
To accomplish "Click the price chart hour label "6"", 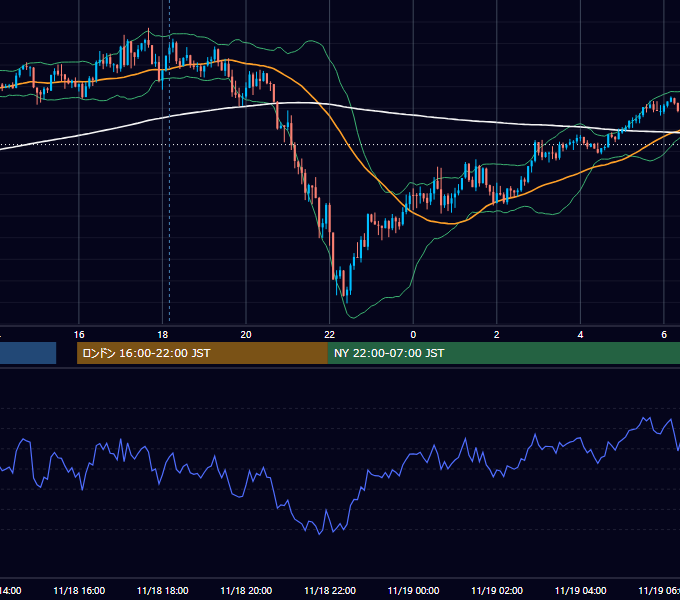I will click(664, 335).
